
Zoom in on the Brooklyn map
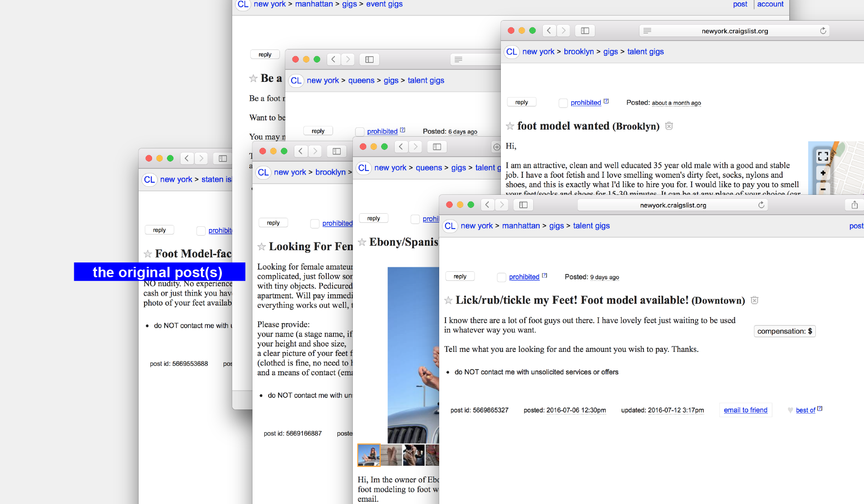pyautogui.click(x=823, y=173)
